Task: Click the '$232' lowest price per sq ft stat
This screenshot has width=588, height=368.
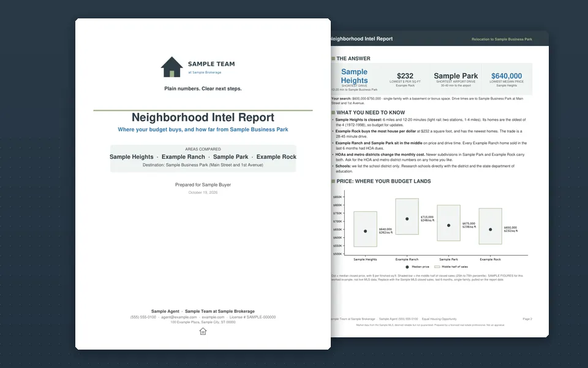Action: (x=405, y=76)
